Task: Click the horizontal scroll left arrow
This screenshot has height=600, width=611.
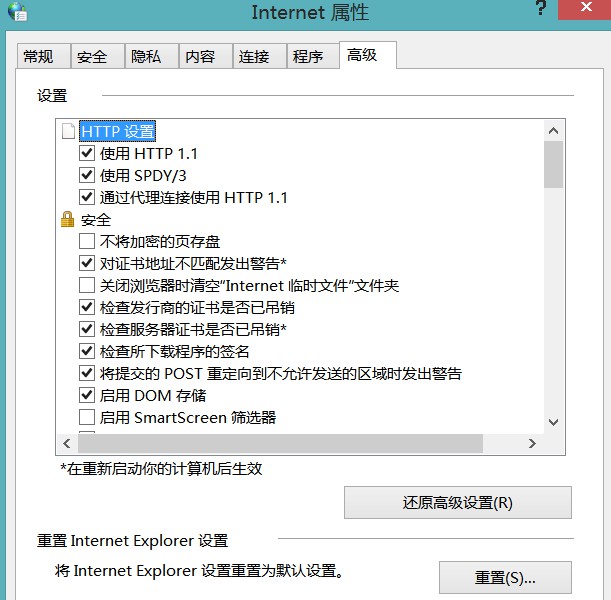Action: (67, 443)
